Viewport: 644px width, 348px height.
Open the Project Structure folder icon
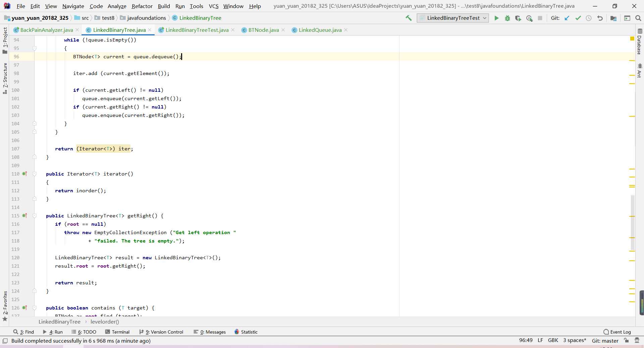(613, 18)
